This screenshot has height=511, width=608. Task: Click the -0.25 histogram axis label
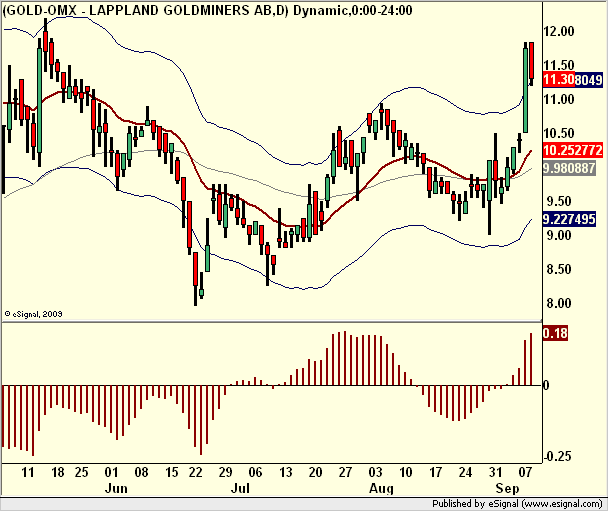(x=558, y=456)
